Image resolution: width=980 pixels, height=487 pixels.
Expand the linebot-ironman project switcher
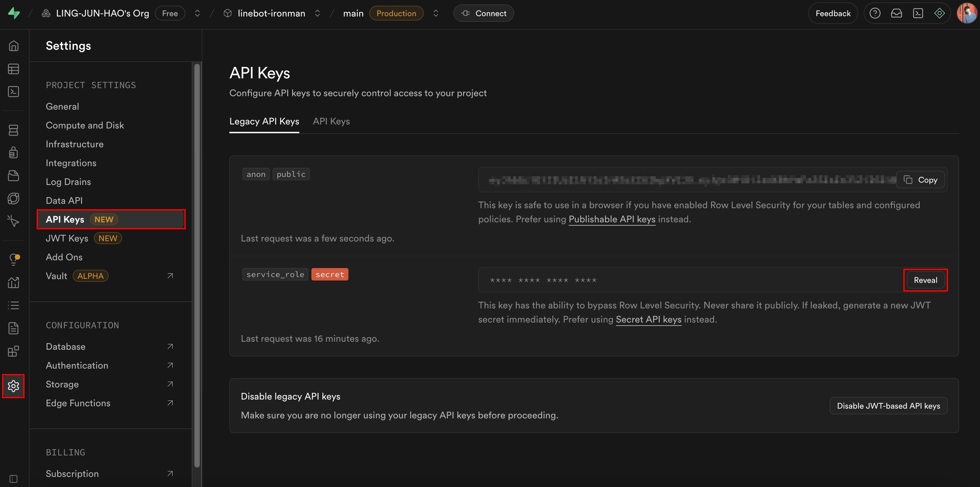point(317,13)
